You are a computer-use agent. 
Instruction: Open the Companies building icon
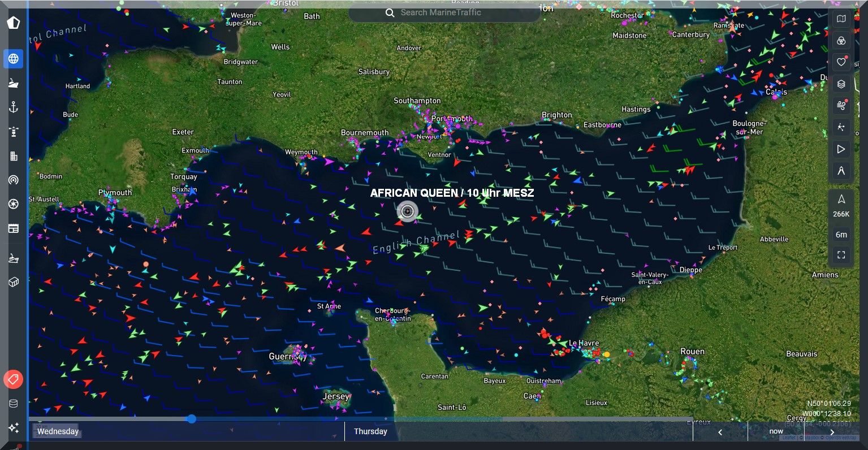[14, 156]
